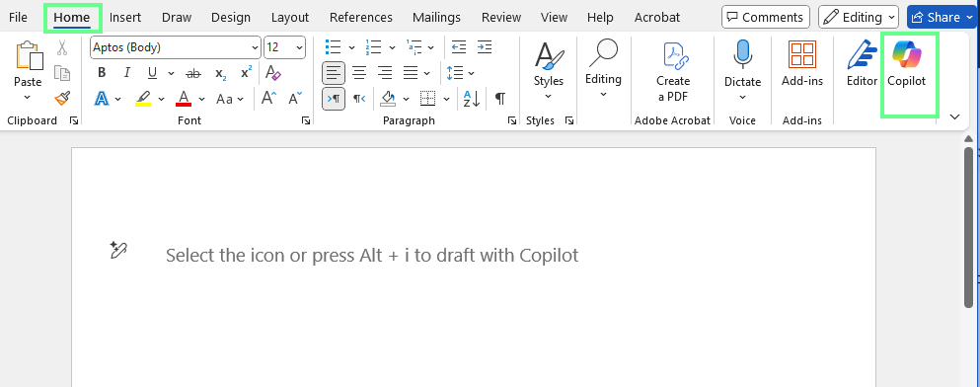This screenshot has width=980, height=387.
Task: Open the Help tab
Action: (x=600, y=17)
